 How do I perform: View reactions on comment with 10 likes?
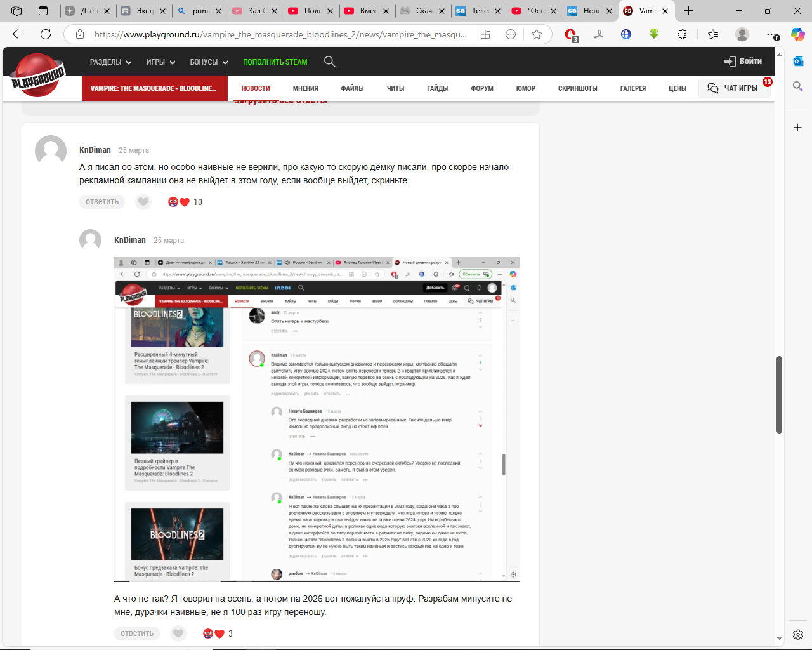[185, 202]
